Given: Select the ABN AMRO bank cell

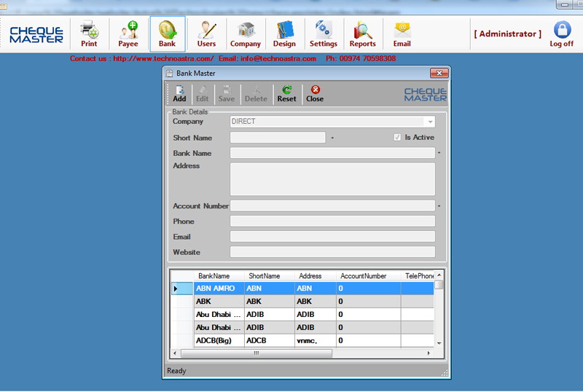Looking at the screenshot, I should click(219, 289).
